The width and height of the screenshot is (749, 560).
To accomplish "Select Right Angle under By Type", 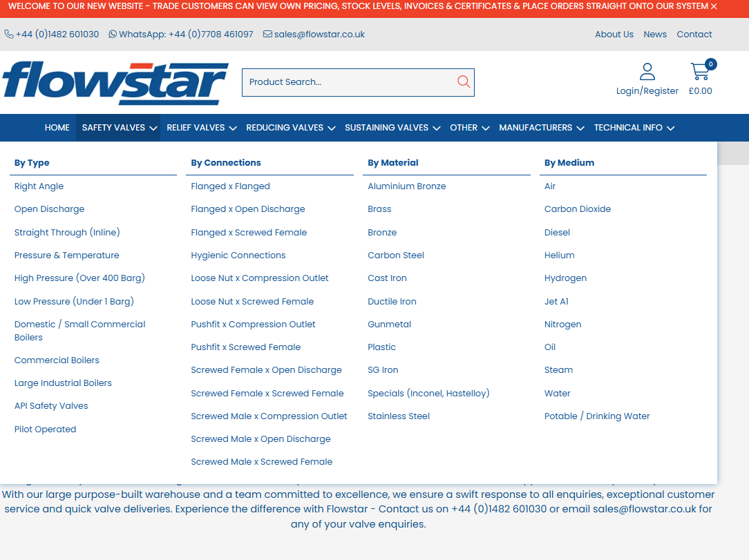I will coord(39,186).
